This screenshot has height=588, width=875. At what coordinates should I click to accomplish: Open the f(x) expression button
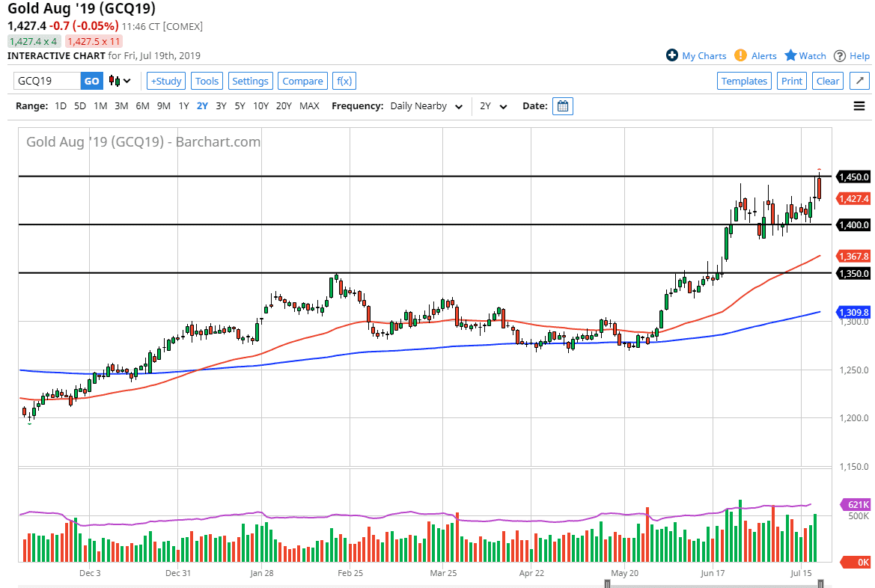344,81
